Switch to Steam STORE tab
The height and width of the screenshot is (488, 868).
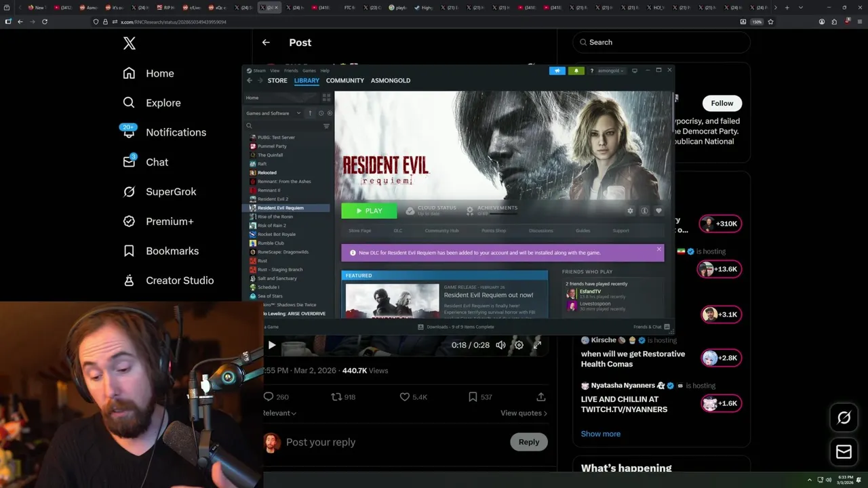pyautogui.click(x=277, y=81)
